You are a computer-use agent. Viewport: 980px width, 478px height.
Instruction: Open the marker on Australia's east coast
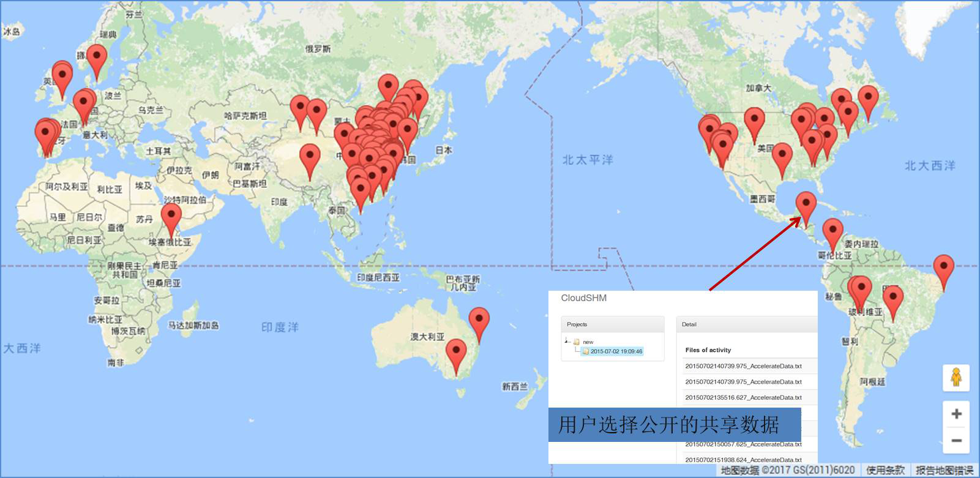click(479, 320)
